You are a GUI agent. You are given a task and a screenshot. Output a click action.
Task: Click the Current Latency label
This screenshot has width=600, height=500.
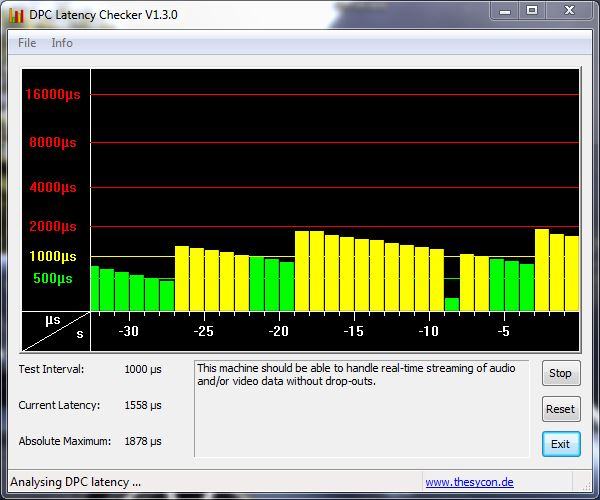(59, 405)
